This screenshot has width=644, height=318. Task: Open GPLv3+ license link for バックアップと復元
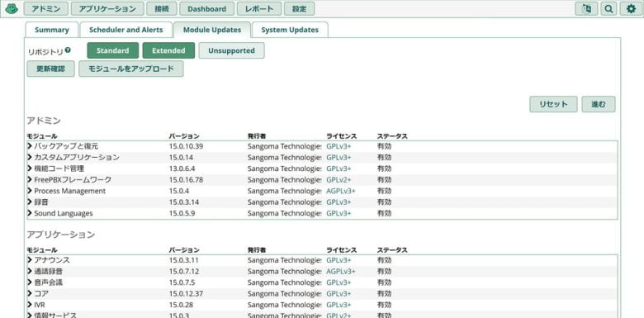pos(339,146)
